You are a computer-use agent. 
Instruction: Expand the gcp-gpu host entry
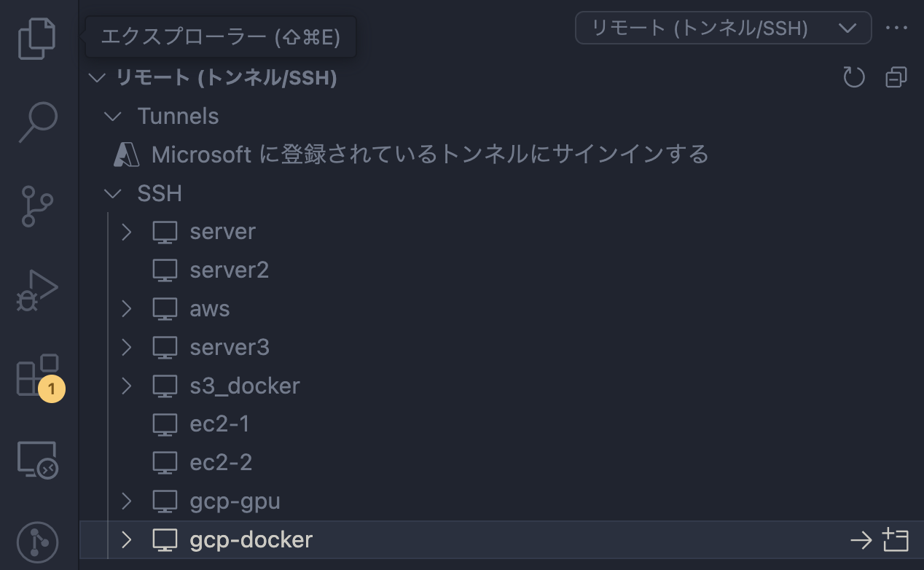pyautogui.click(x=125, y=501)
